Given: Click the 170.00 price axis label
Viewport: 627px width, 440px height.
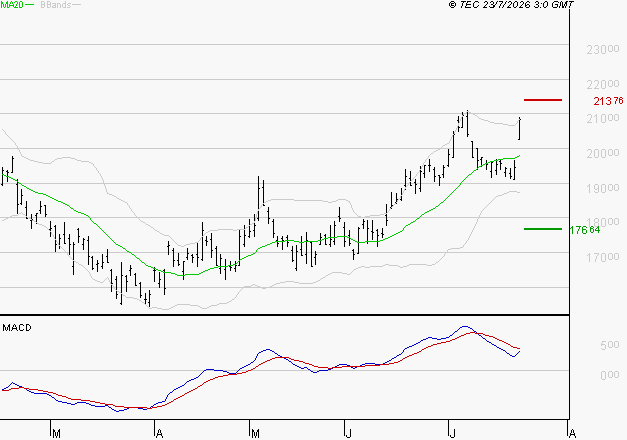Looking at the screenshot, I should (603, 257).
